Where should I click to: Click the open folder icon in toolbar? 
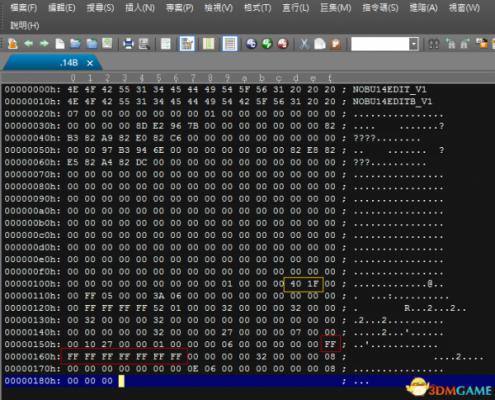click(x=75, y=44)
